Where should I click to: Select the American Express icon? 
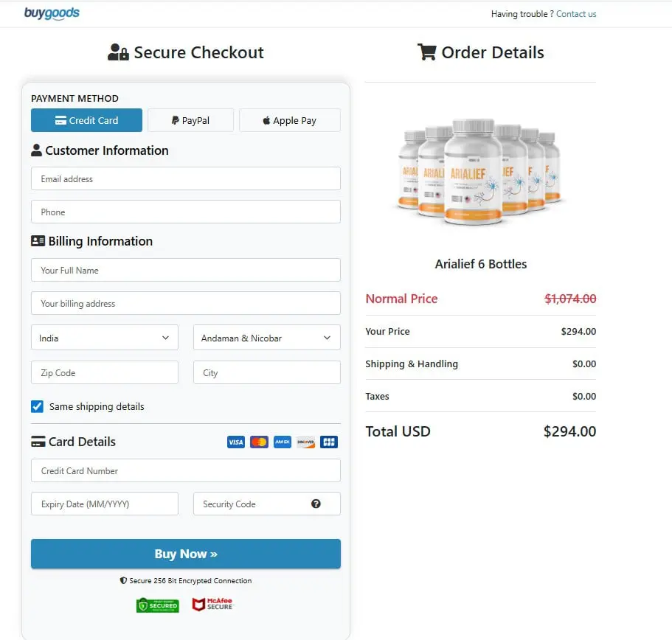[x=283, y=442]
